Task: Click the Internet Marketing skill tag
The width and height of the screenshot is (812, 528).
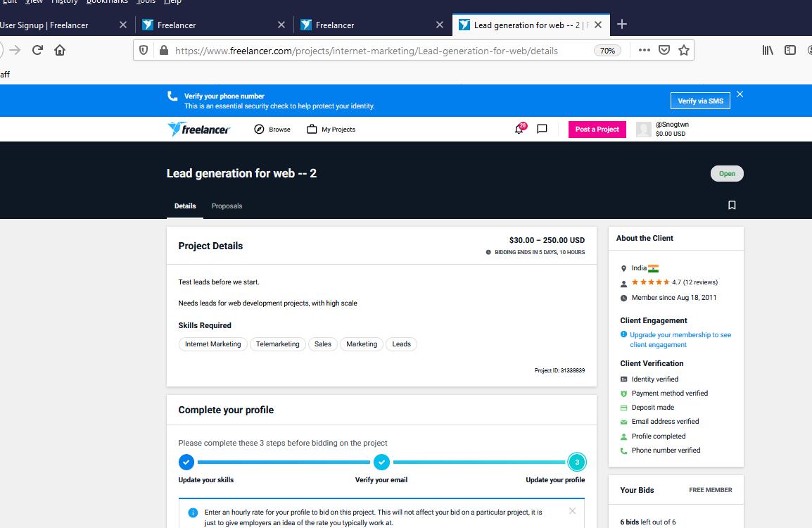Action: pos(212,344)
